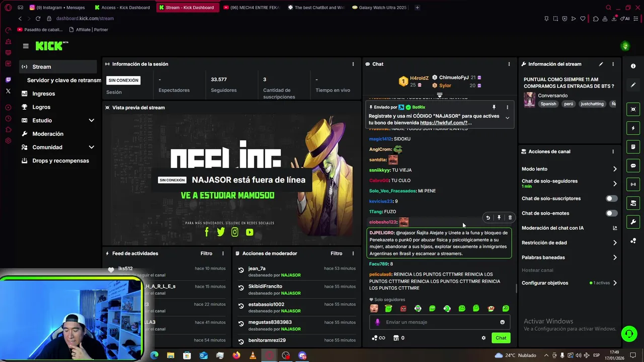
Task: Toggle the chat bubble panel icon
Action: [x=633, y=165]
